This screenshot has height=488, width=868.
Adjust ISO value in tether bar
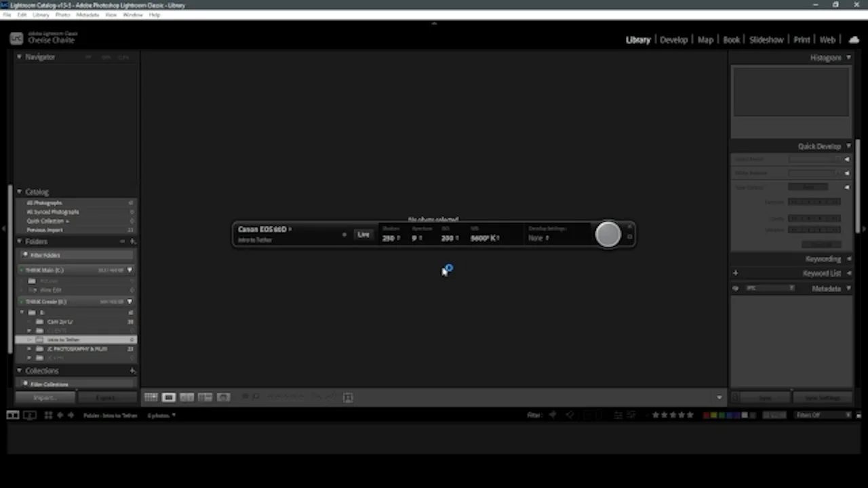(x=450, y=238)
